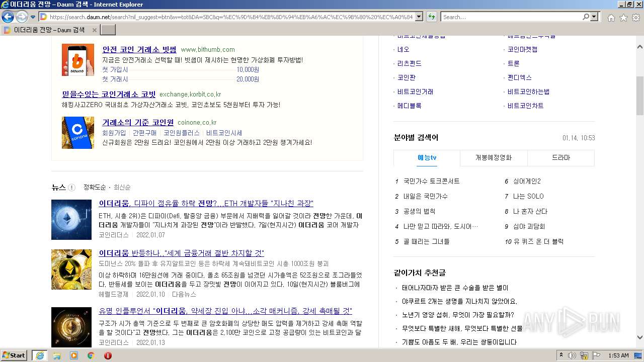The width and height of the screenshot is (644, 362).
Task: Open the Home page icon
Action: pyautogui.click(x=611, y=18)
